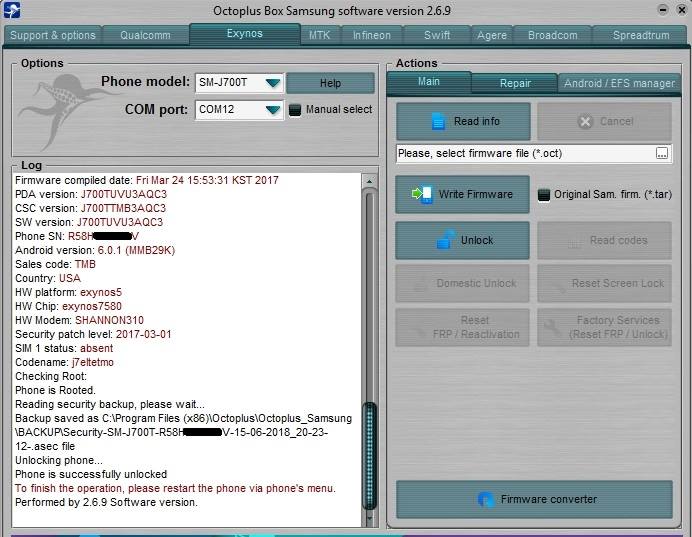Click the Write Firmware button
The image size is (692, 537).
(x=463, y=194)
